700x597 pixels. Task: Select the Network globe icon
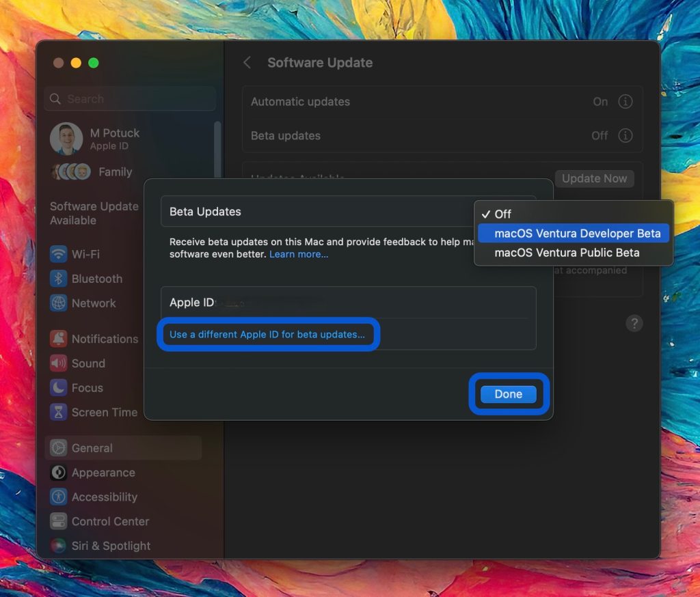[59, 303]
